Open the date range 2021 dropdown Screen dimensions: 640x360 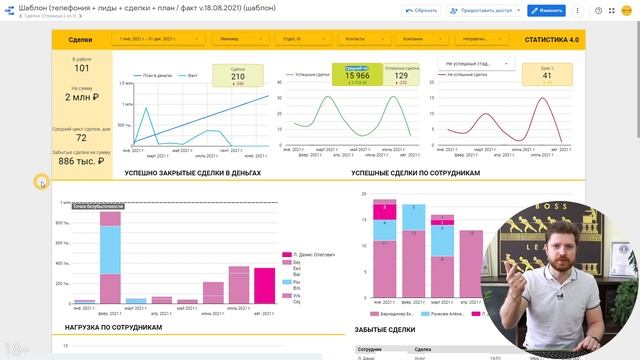(158, 39)
